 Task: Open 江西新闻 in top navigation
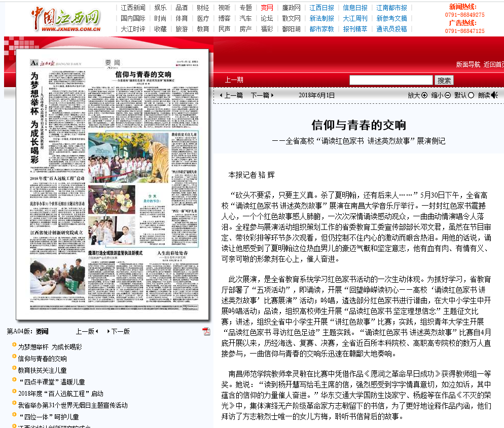[x=133, y=8]
